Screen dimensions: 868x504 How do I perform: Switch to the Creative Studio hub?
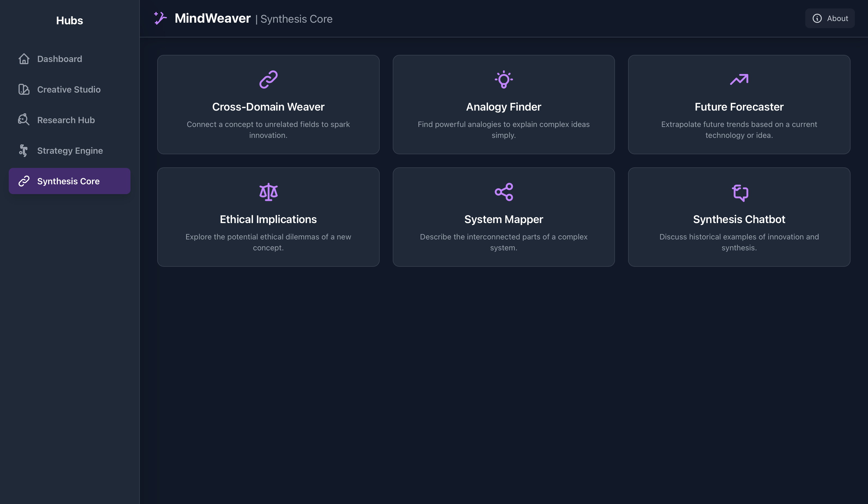tap(68, 90)
